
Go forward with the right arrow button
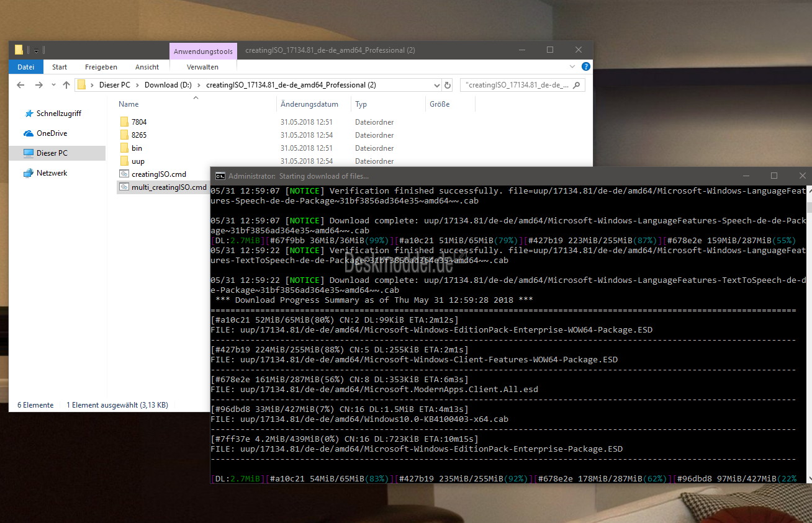[x=39, y=85]
